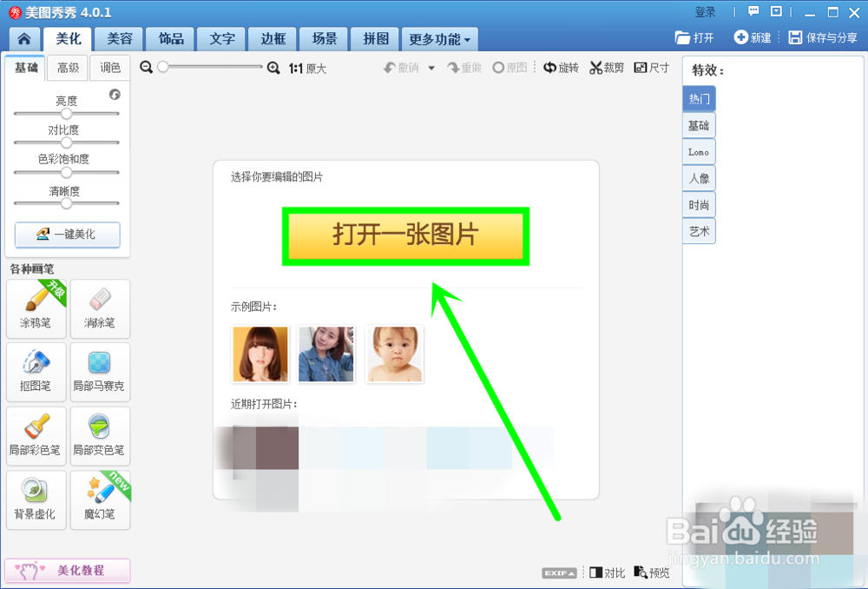Click the zoom level slider handle
The width and height of the screenshot is (868, 589).
click(163, 67)
